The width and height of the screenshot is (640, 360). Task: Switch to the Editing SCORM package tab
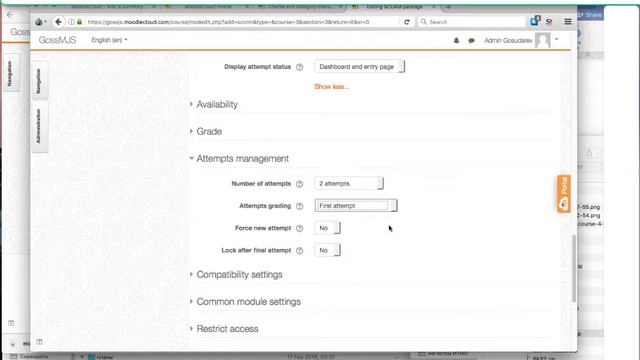pos(394,7)
